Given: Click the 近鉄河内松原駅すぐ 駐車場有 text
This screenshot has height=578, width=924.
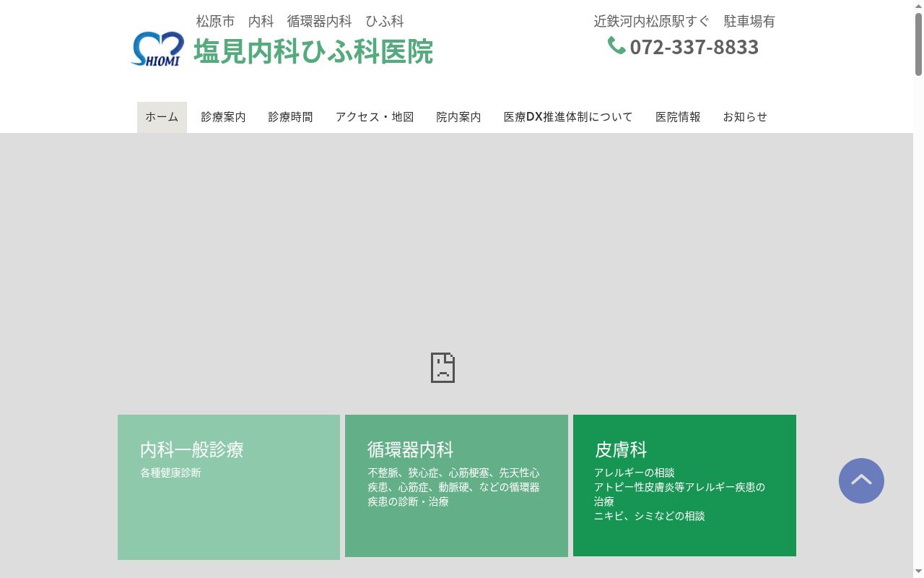Looking at the screenshot, I should [684, 22].
